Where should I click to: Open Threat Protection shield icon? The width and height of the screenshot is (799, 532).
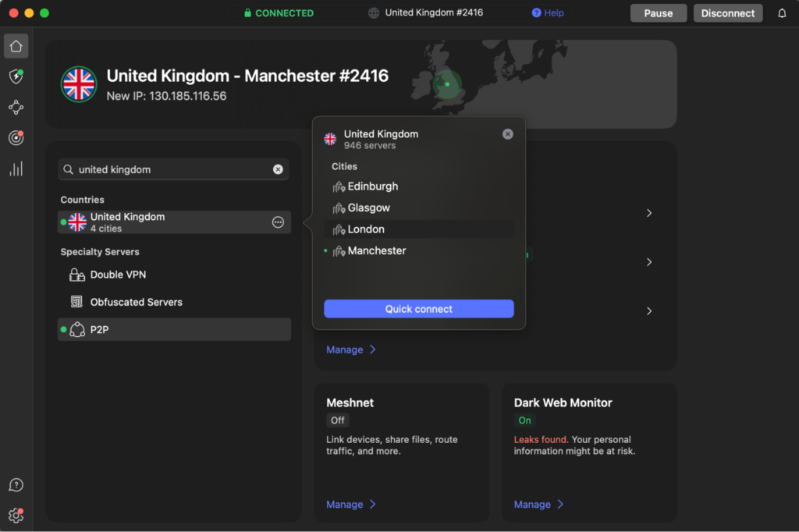click(16, 76)
